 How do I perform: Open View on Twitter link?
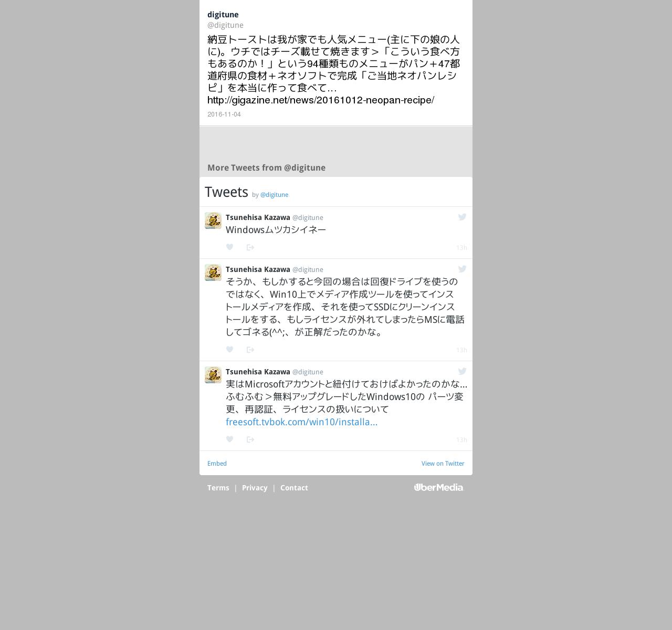[443, 464]
